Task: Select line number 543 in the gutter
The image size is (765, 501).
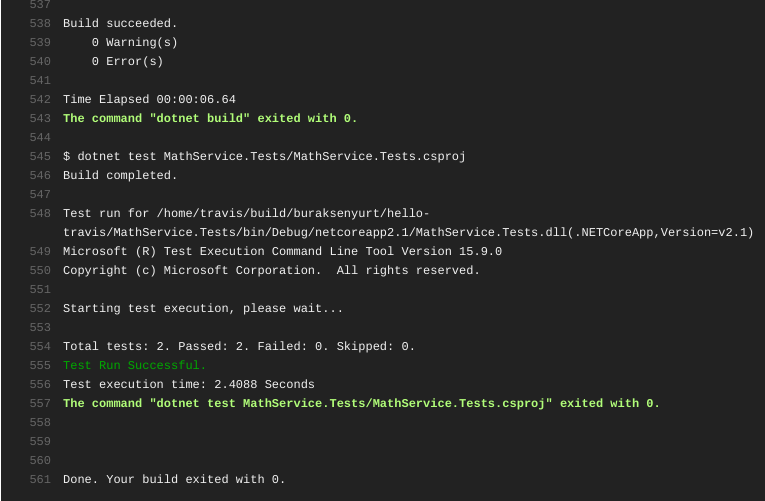Action: pyautogui.click(x=40, y=118)
